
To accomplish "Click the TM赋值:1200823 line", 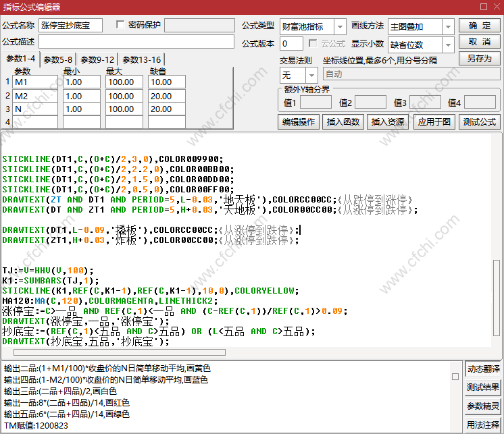I will tap(36, 426).
